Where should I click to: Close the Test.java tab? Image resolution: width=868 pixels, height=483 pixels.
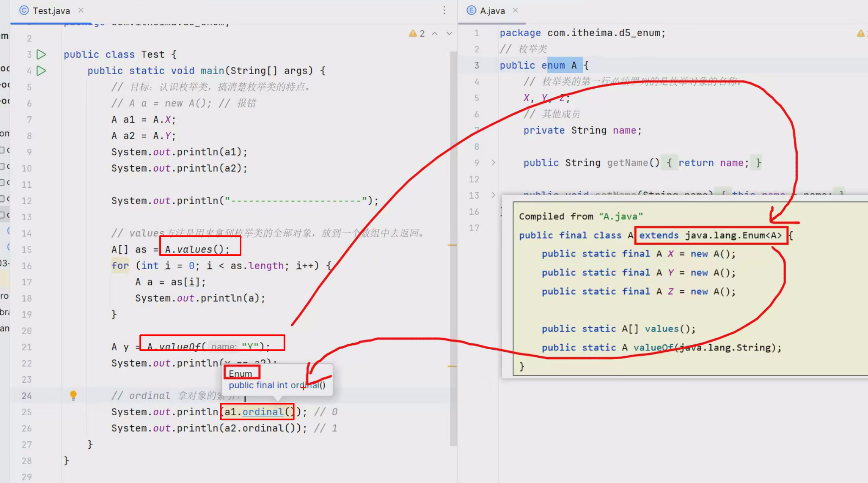tap(81, 10)
